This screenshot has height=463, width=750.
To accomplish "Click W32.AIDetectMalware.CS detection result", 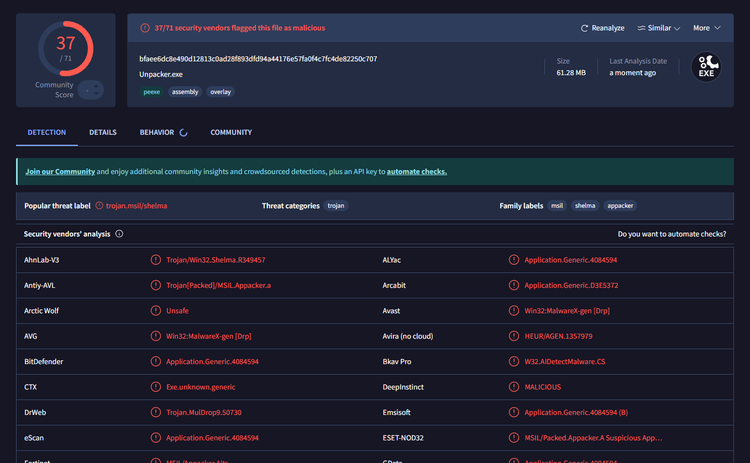I will 565,361.
